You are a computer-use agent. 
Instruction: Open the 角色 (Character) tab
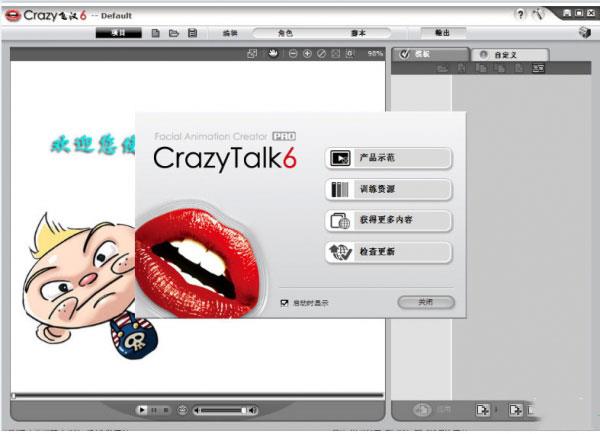(285, 33)
